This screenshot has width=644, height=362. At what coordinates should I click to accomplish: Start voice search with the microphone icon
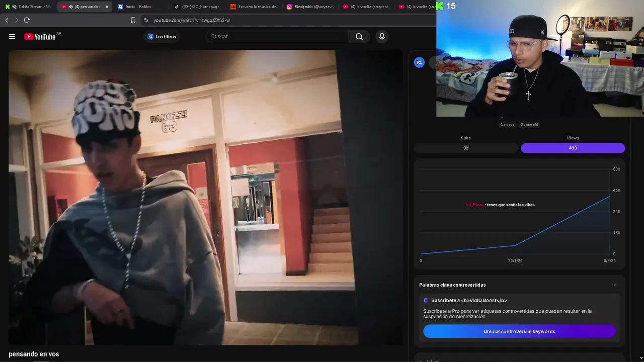click(x=382, y=36)
